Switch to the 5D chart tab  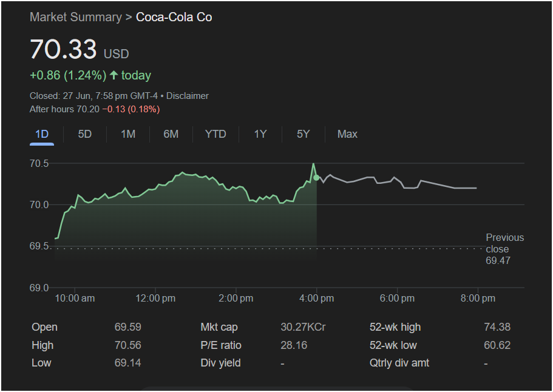pyautogui.click(x=84, y=134)
